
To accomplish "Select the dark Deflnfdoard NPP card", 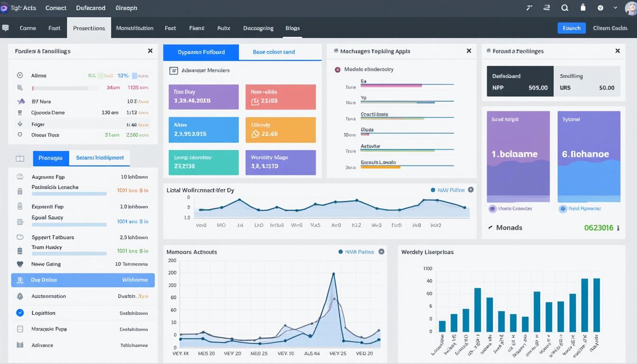I will pos(520,82).
